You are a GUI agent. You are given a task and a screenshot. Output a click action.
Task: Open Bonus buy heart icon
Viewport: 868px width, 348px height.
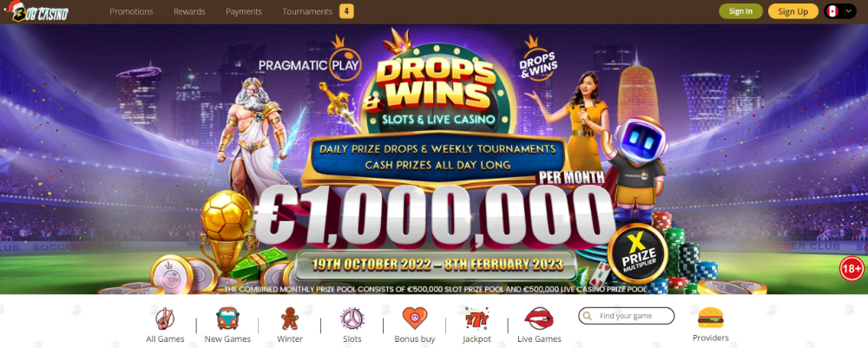415,319
